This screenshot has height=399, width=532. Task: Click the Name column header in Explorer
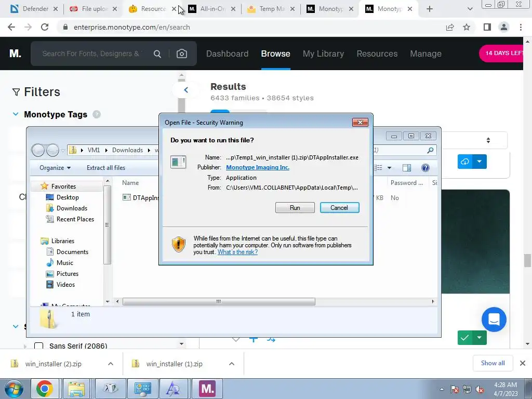pos(130,182)
